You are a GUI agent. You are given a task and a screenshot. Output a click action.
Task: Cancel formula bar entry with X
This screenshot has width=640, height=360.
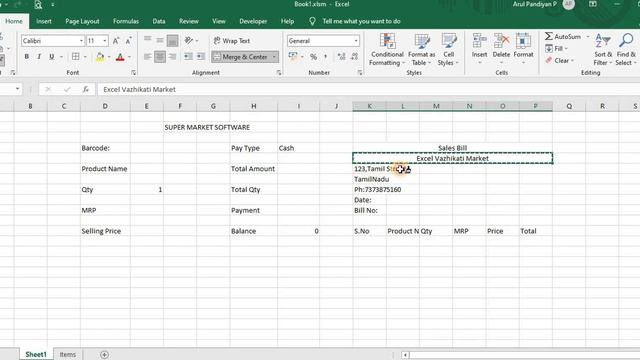click(48, 89)
